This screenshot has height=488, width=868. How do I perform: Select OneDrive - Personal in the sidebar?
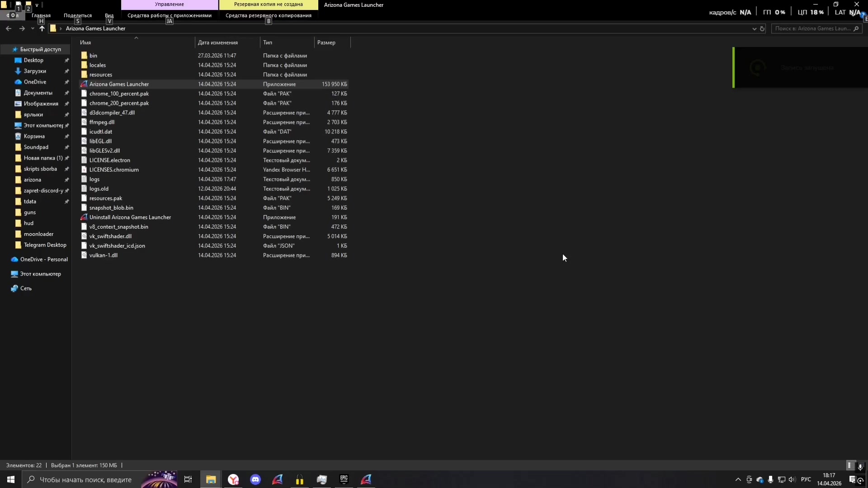44,259
